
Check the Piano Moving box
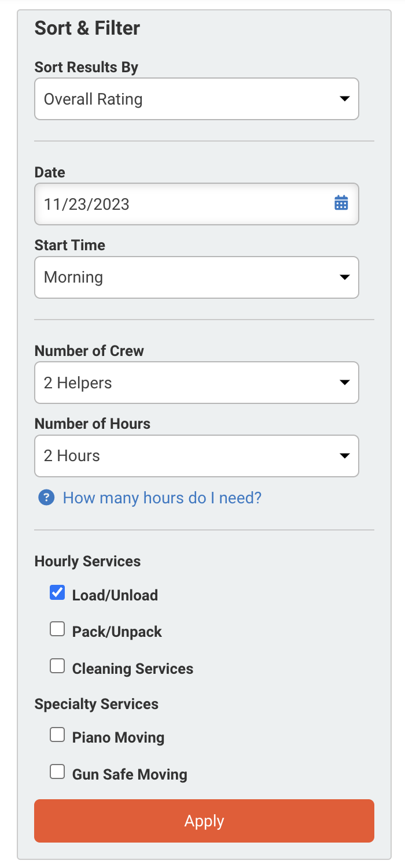point(57,735)
